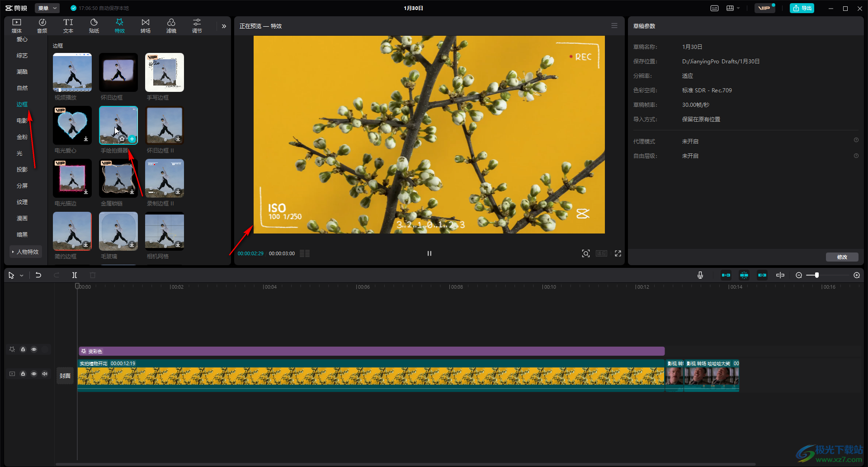Download the 毛玻璃 effect
Screen dimensions: 868x467
[132, 245]
